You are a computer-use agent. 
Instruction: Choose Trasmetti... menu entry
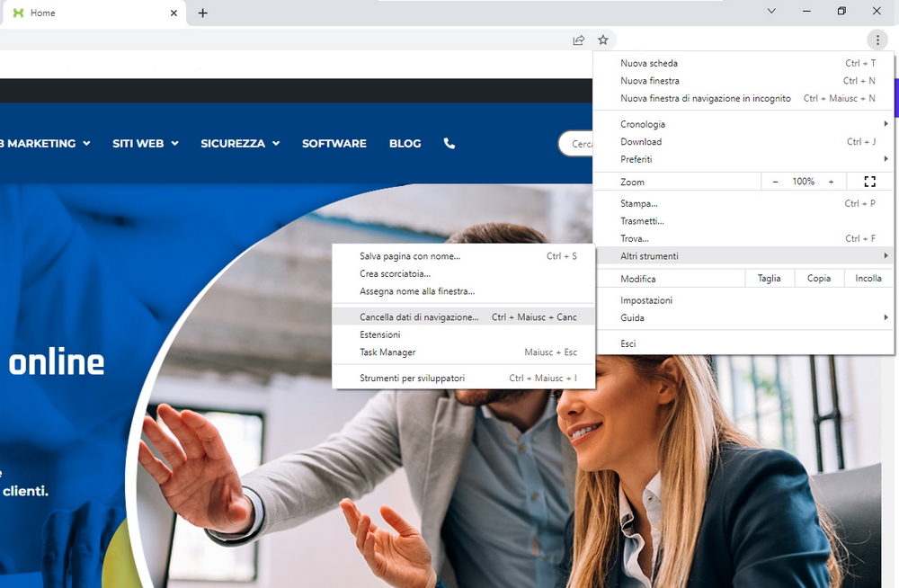click(743, 221)
